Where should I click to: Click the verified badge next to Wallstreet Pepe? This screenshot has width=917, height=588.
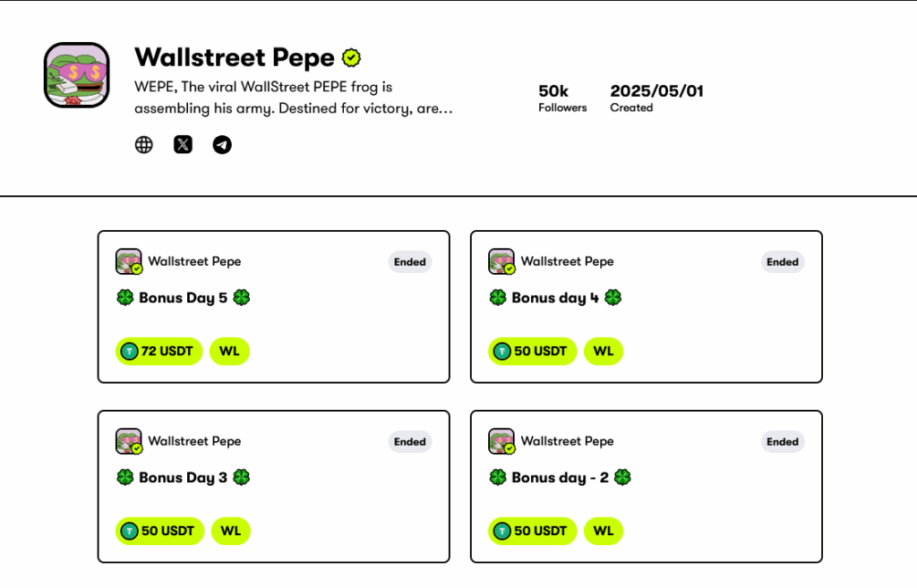pos(352,58)
